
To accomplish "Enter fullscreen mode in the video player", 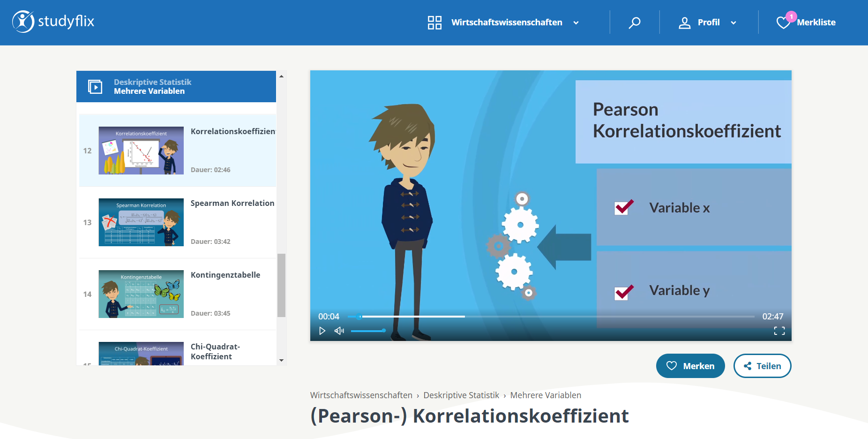I will click(x=780, y=331).
